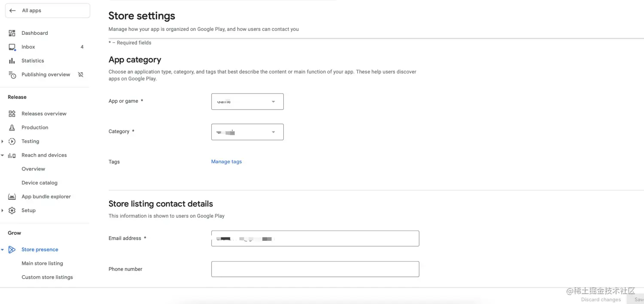Click the Store presence play icon

pyautogui.click(x=12, y=249)
